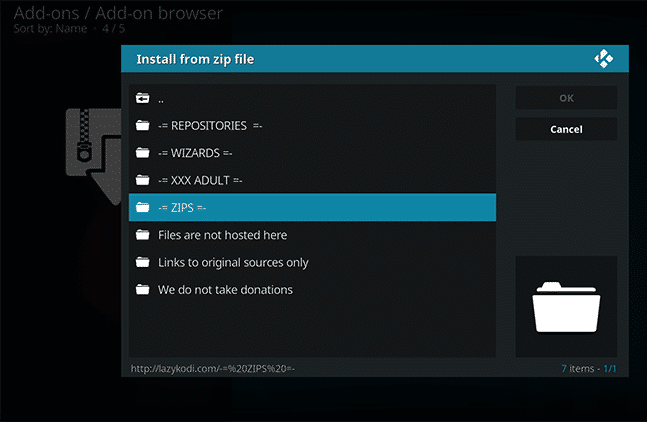Click folder icon next to Files are not hosted here
The height and width of the screenshot is (422, 647).
[x=143, y=235]
